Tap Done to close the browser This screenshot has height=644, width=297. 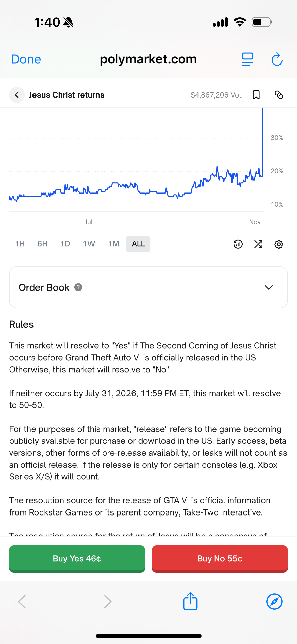coord(26,59)
